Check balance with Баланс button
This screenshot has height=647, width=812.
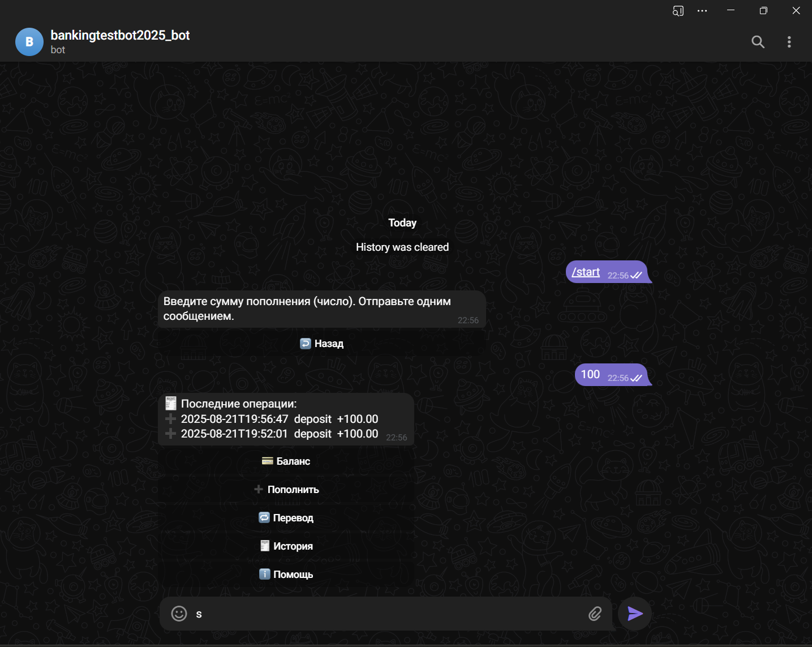coord(286,461)
